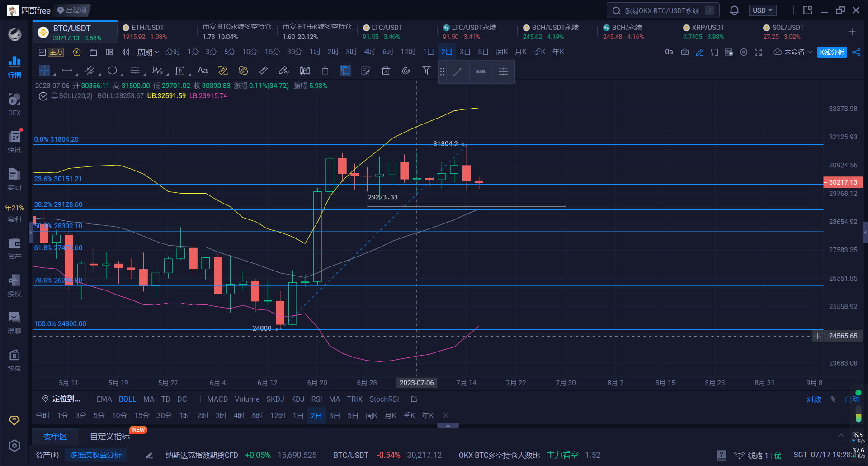The height and width of the screenshot is (466, 868).
Task: Select the ellipse shape drawing tool
Action: coord(112,71)
